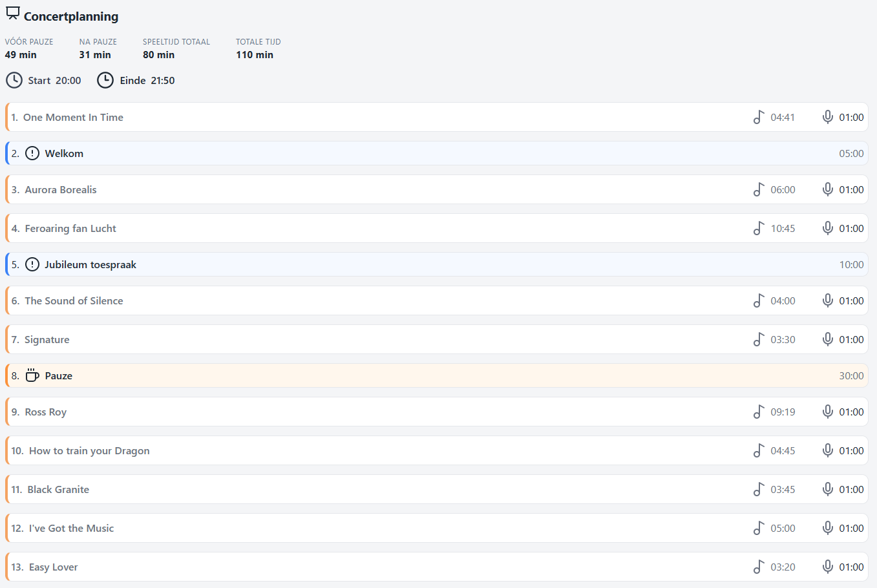
Task: Click the coffee cup icon next to Pauze
Action: coord(32,375)
